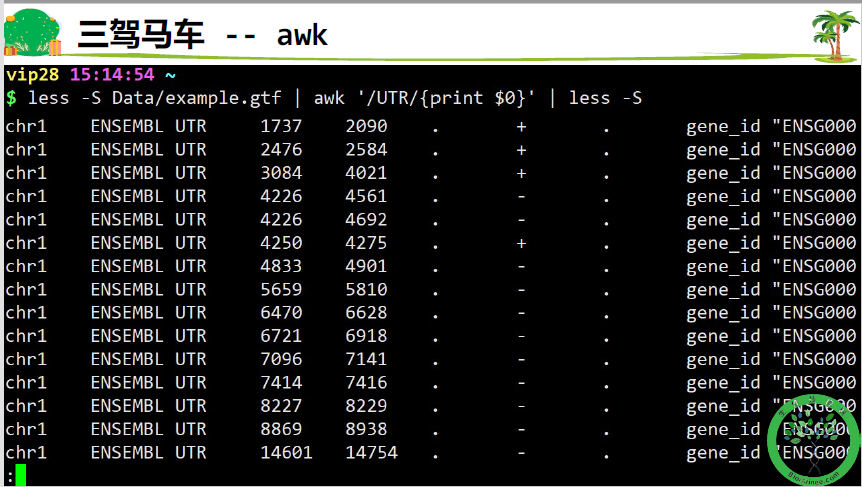Click end value 7141
Image resolution: width=862 pixels, height=487 pixels.
pyautogui.click(x=366, y=359)
